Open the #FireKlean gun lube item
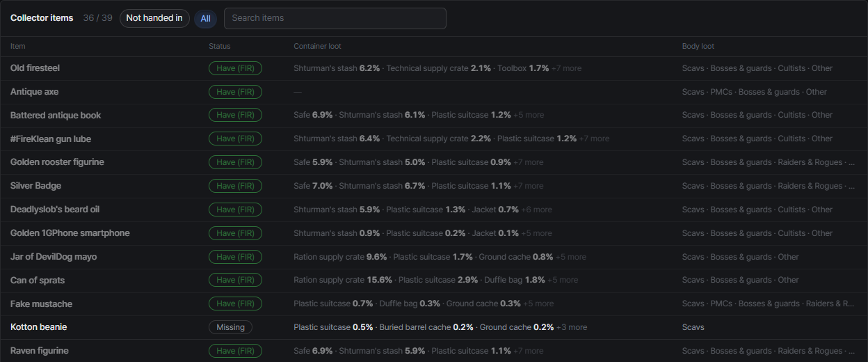Image resolution: width=868 pixels, height=362 pixels. [51, 139]
